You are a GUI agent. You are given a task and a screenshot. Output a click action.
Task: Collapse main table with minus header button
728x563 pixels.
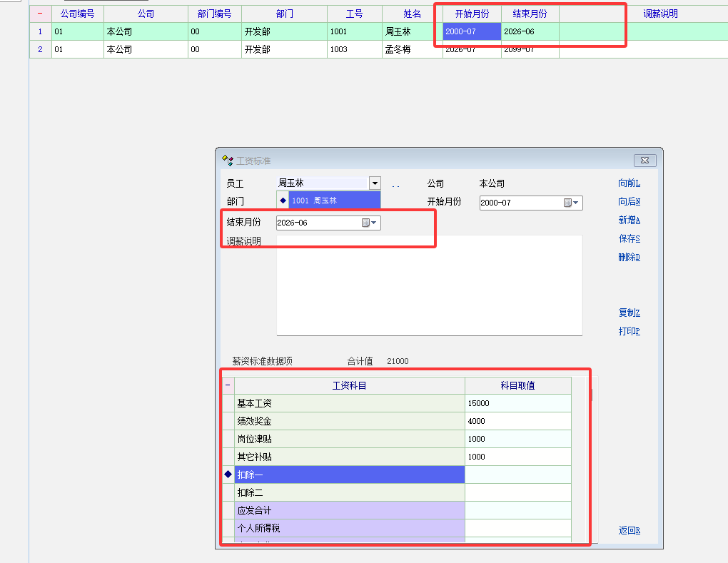41,14
